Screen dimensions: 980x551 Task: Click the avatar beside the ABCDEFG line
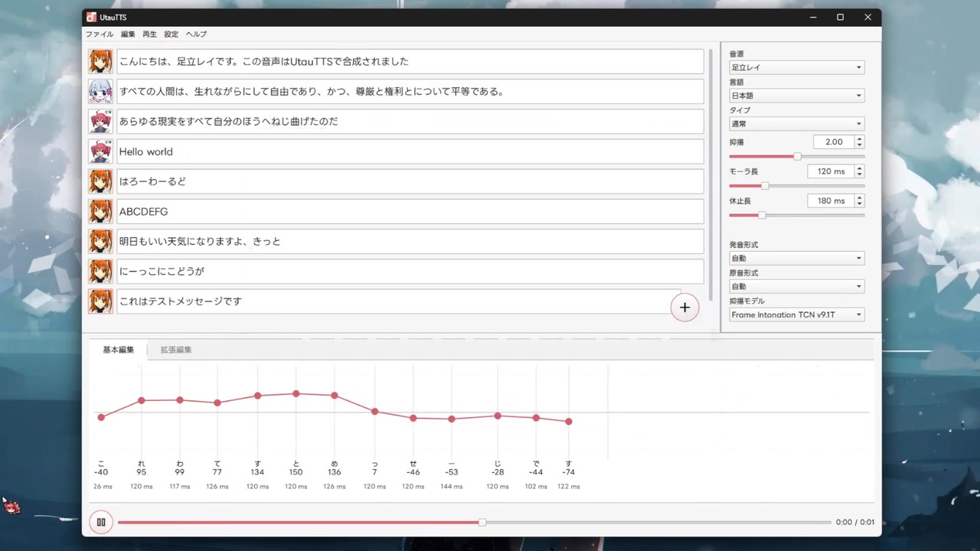pyautogui.click(x=100, y=211)
